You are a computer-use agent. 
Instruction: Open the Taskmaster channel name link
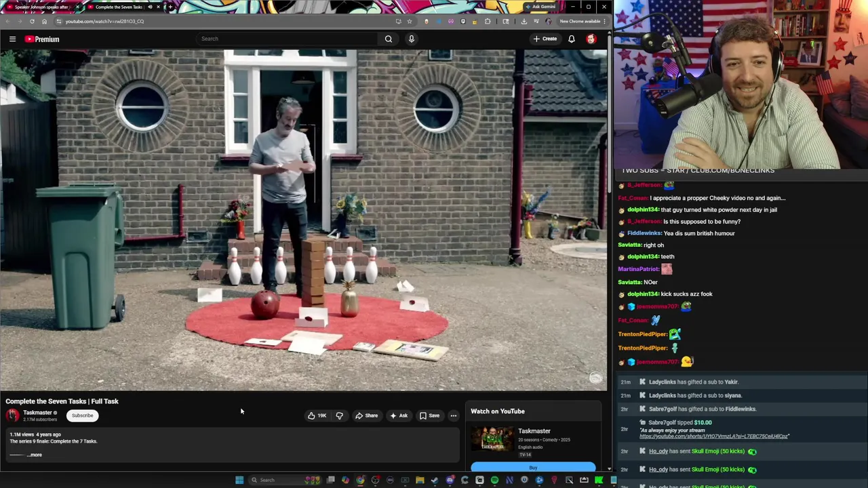(37, 413)
